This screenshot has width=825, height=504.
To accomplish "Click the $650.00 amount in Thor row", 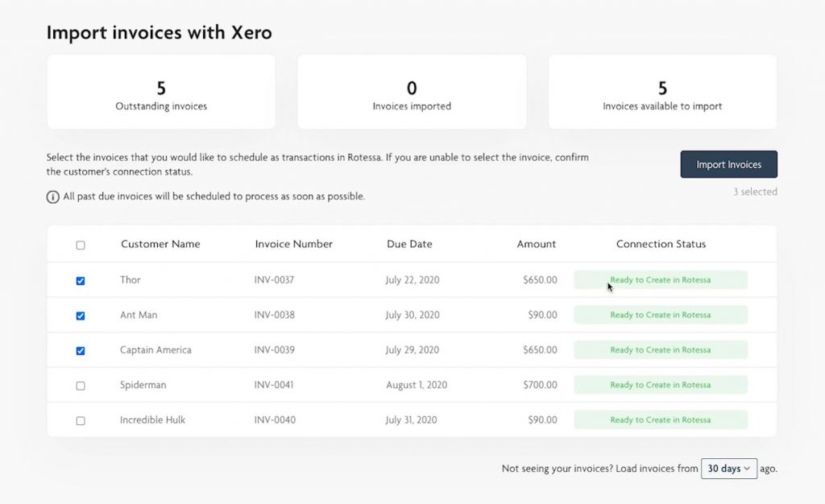I will (x=540, y=279).
